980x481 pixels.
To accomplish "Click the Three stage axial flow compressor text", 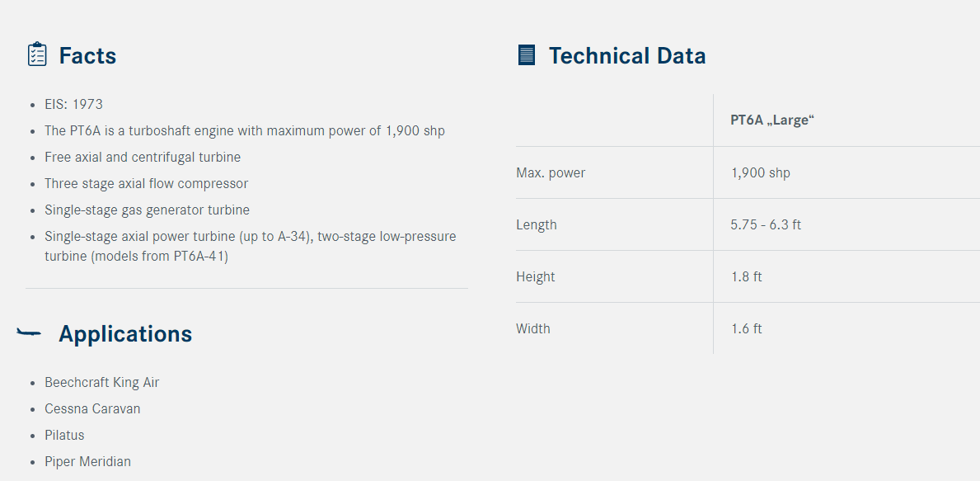I will (x=146, y=183).
